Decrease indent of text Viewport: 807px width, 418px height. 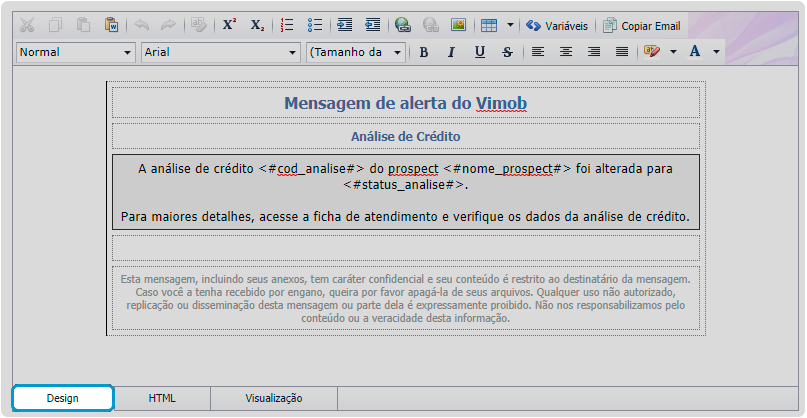373,25
